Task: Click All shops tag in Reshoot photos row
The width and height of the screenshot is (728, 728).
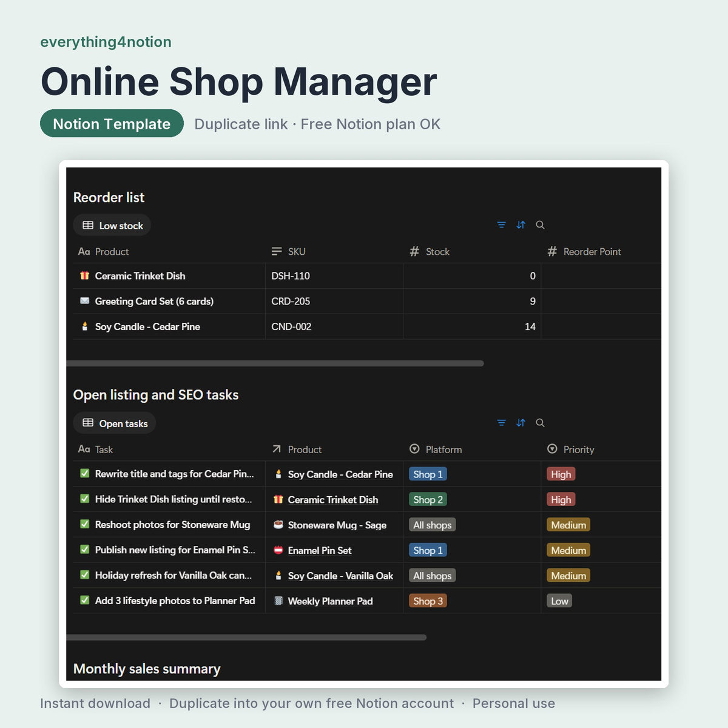Action: 433,525
